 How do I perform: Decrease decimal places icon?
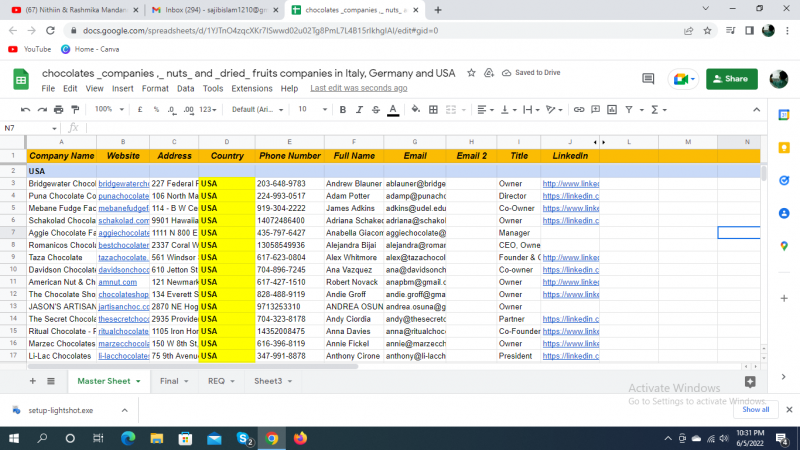172,110
